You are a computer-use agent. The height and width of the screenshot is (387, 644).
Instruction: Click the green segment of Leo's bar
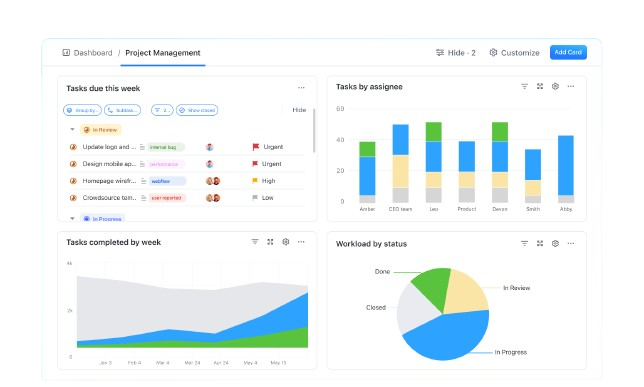click(434, 132)
